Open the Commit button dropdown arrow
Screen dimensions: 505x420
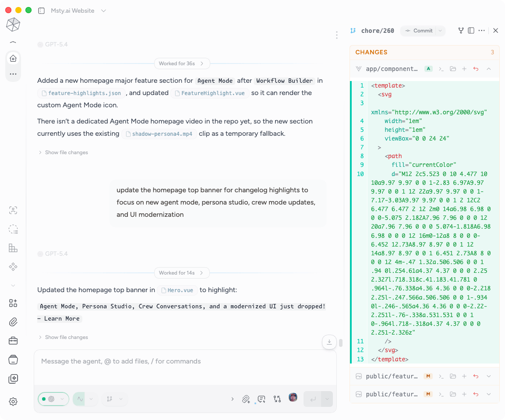coord(440,31)
